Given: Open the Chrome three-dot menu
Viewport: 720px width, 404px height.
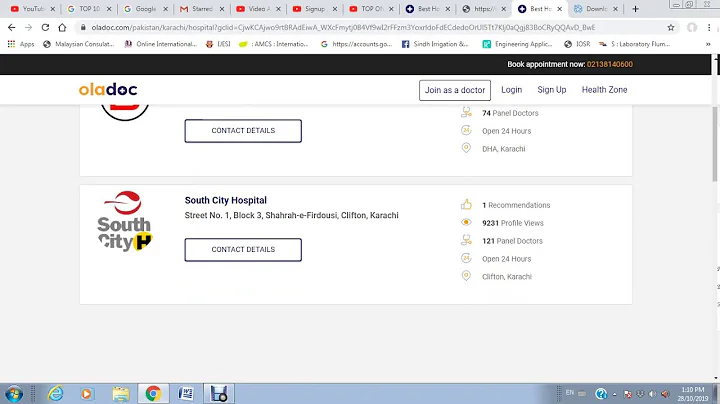Looking at the screenshot, I should (x=709, y=28).
